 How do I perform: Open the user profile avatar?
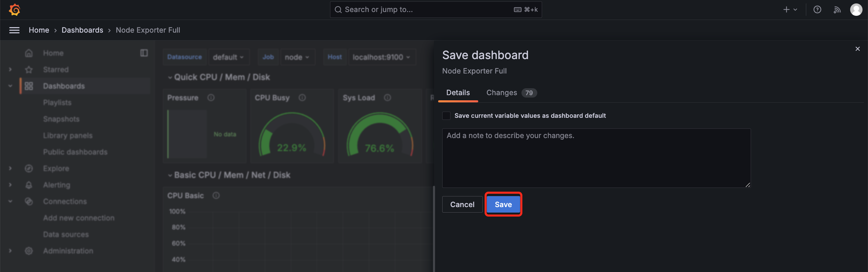coord(856,10)
